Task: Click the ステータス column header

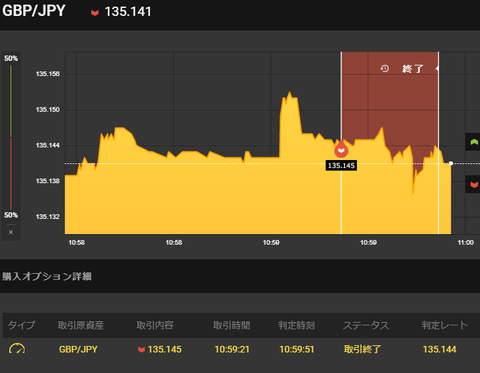Action: tap(366, 325)
